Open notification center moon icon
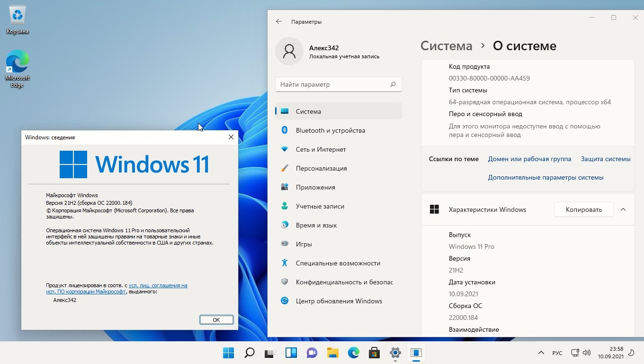Image resolution: width=644 pixels, height=364 pixels. 631,353
